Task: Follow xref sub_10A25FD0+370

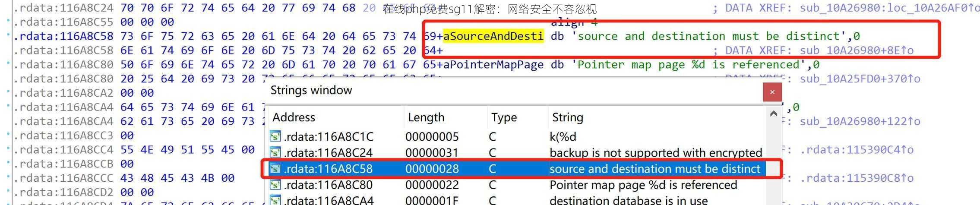Action: (860, 79)
